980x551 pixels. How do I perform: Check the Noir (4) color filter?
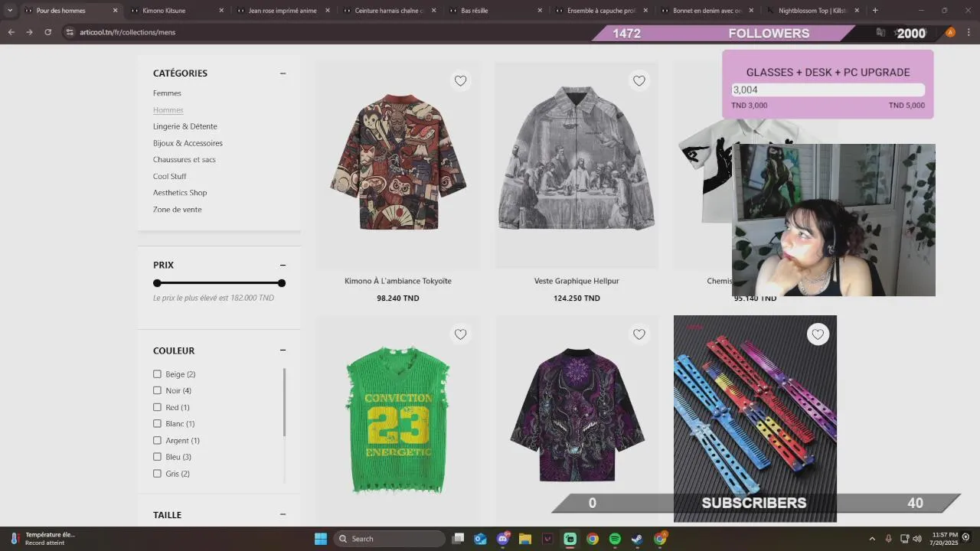[x=157, y=391]
